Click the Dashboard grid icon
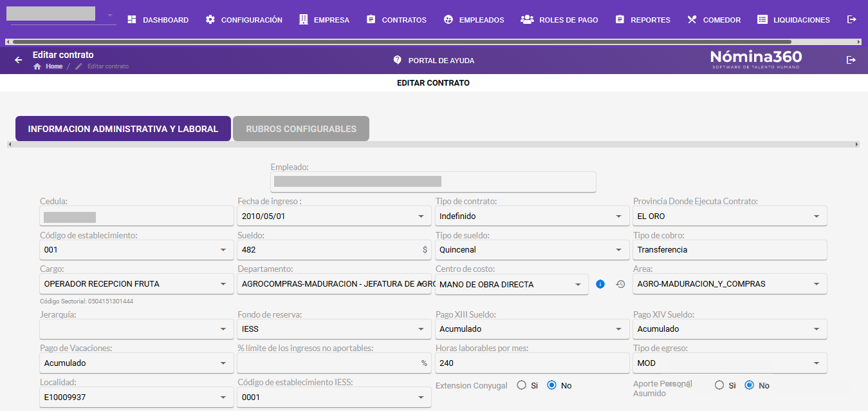868x411 pixels. click(132, 20)
